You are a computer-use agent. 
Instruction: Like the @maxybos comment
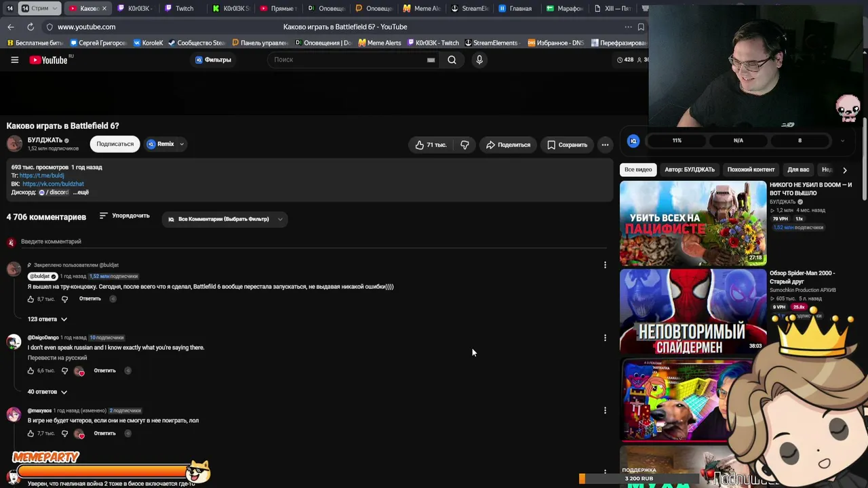(x=31, y=433)
